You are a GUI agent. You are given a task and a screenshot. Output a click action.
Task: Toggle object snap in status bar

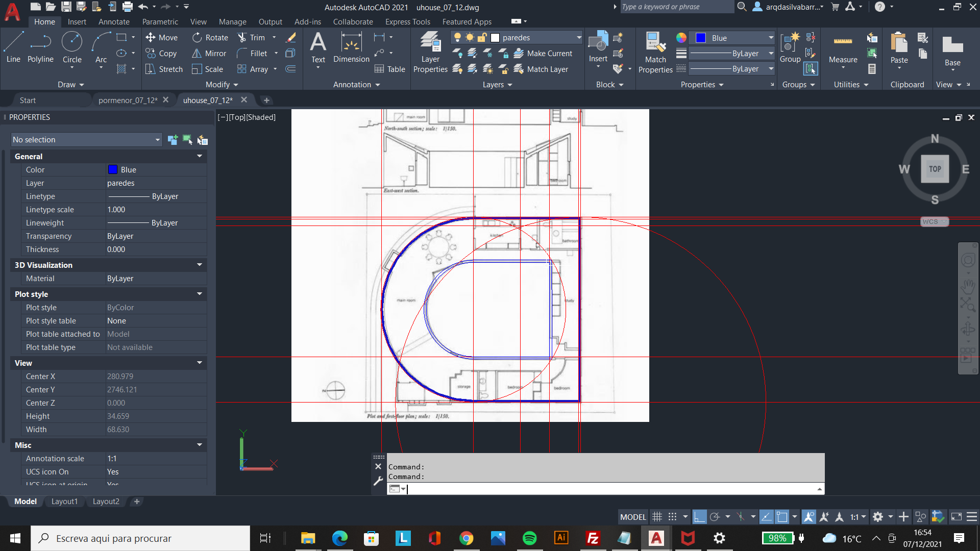click(781, 517)
